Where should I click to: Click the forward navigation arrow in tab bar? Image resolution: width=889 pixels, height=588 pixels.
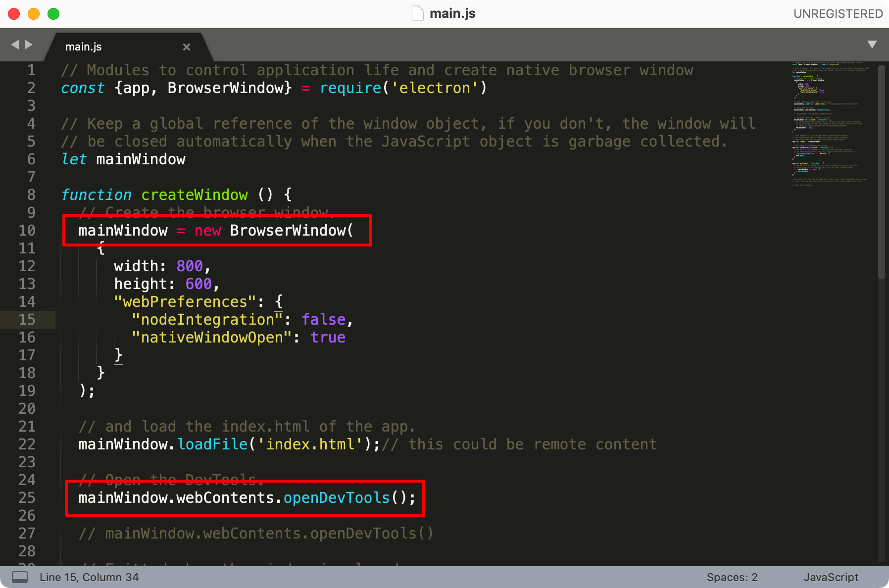click(29, 45)
